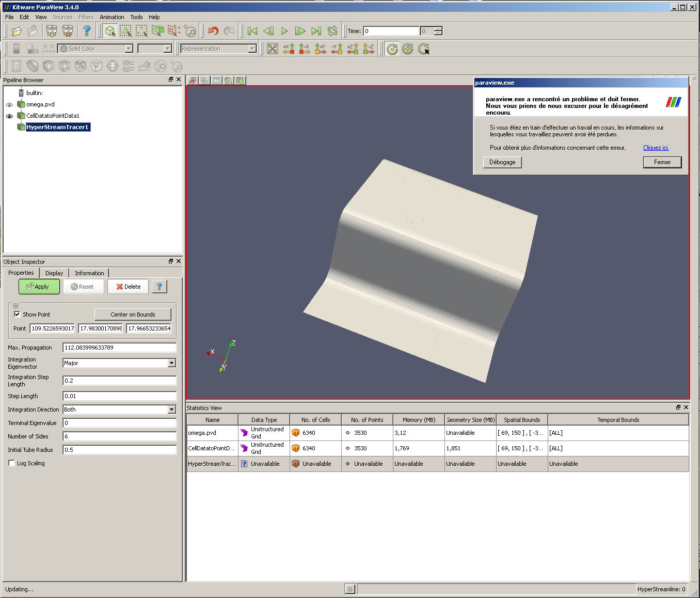Set view direction to +Z
This screenshot has height=598, width=700.
(353, 49)
